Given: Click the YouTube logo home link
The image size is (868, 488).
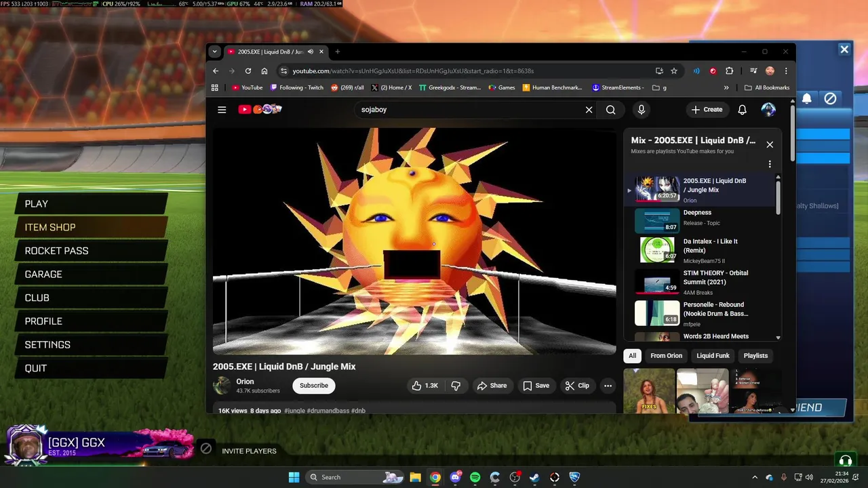Looking at the screenshot, I should (x=260, y=109).
